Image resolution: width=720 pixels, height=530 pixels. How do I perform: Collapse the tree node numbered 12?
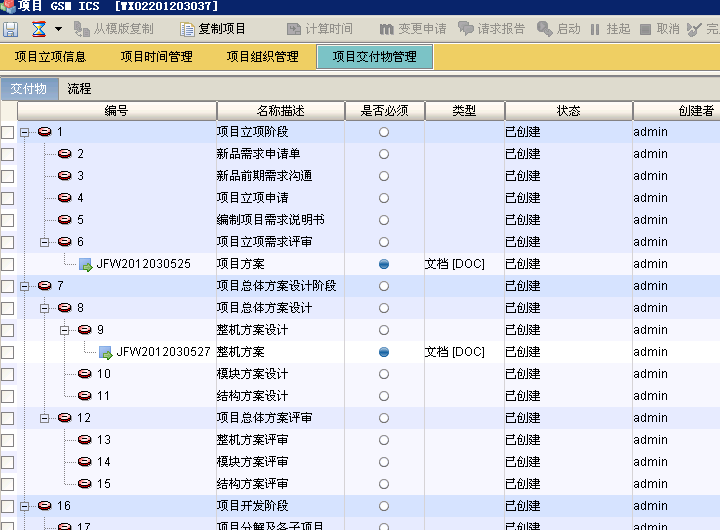(x=44, y=418)
